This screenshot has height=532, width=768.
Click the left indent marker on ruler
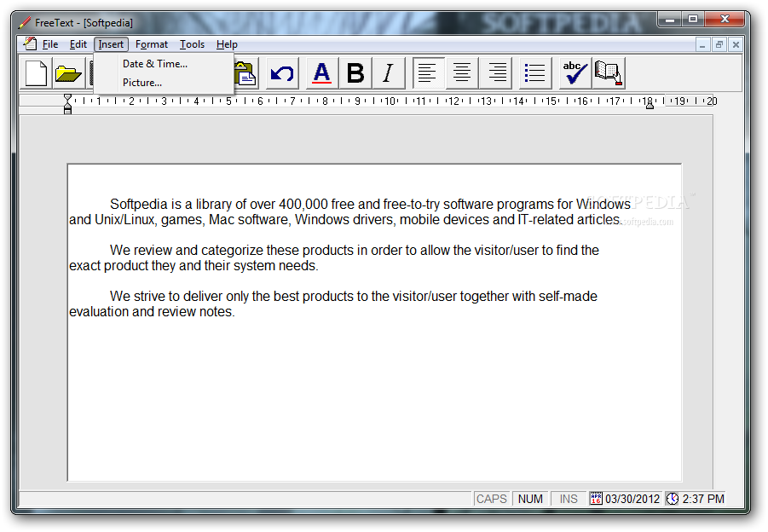(67, 104)
